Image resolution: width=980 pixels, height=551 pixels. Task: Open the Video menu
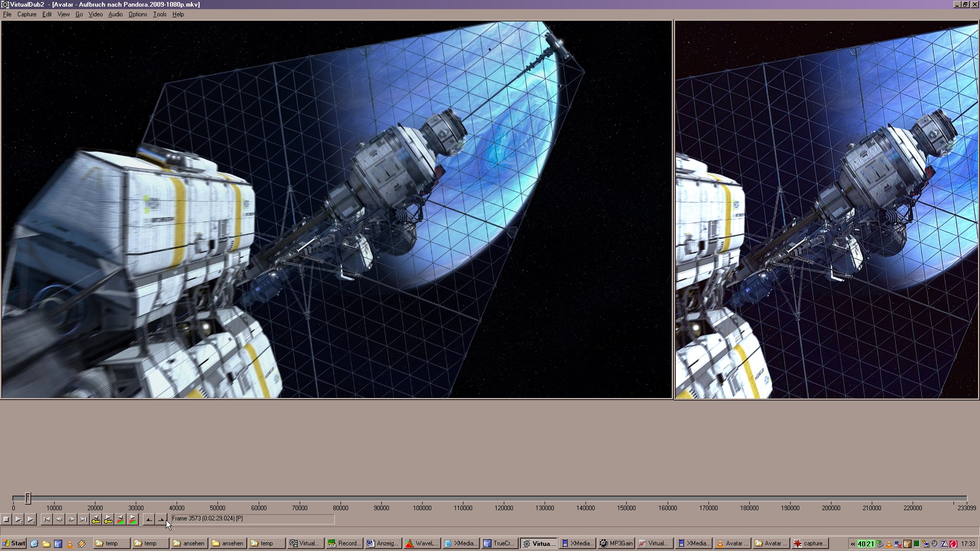pos(95,14)
